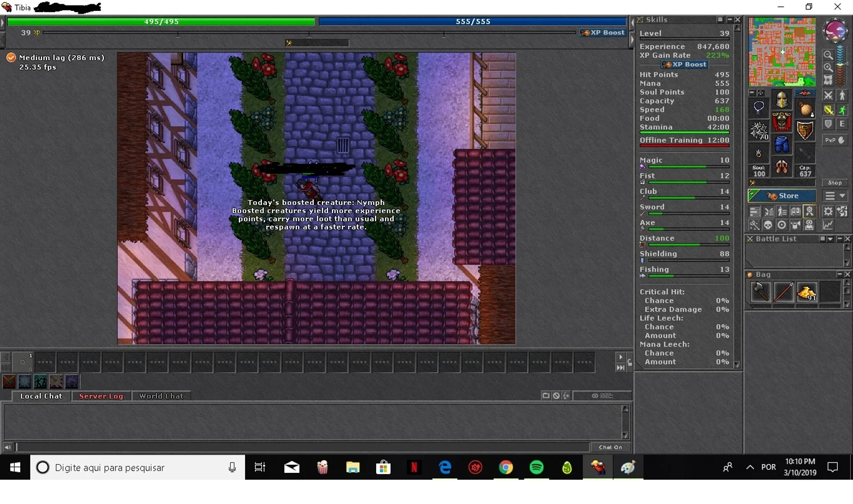853x504 pixels.
Task: Toggle Chat On mode button
Action: [x=610, y=447]
